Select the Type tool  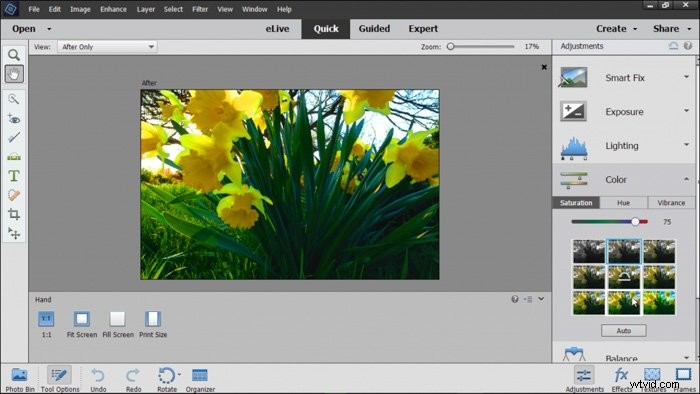pyautogui.click(x=14, y=176)
